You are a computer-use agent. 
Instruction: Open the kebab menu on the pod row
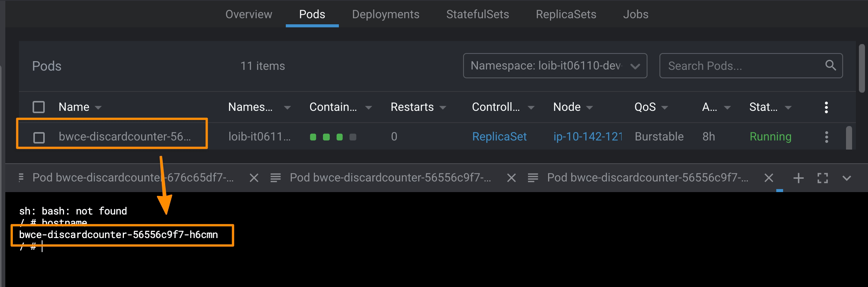coord(826,137)
